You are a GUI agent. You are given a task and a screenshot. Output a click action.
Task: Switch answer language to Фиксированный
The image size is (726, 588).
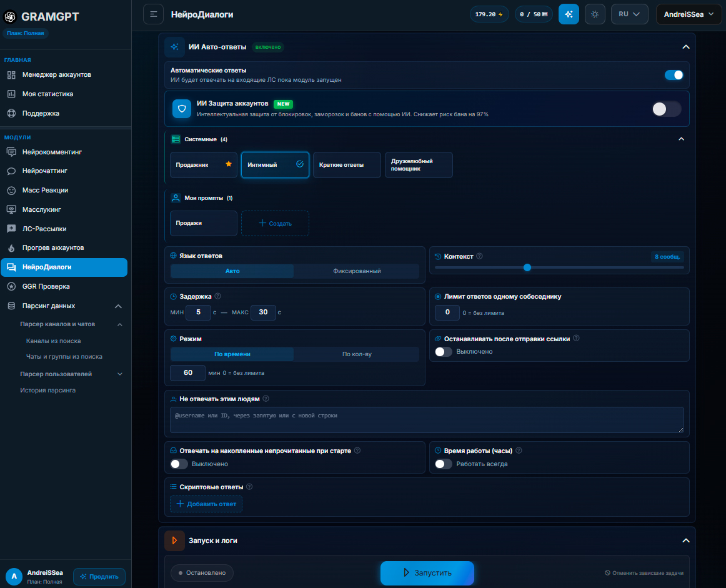point(357,271)
